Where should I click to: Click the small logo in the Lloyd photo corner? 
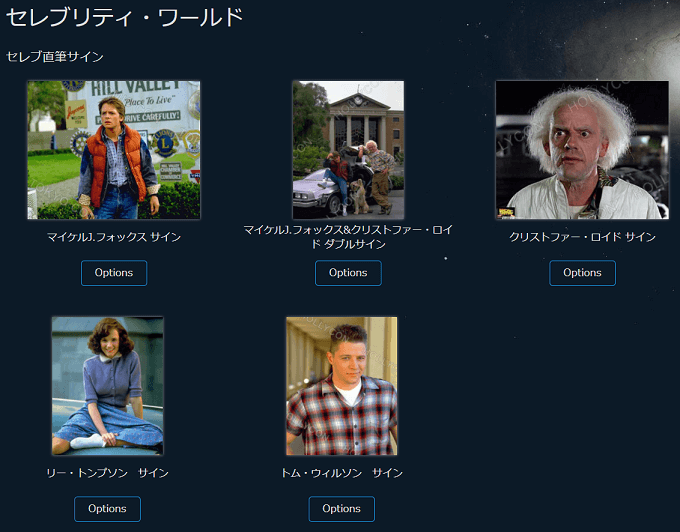click(x=506, y=212)
